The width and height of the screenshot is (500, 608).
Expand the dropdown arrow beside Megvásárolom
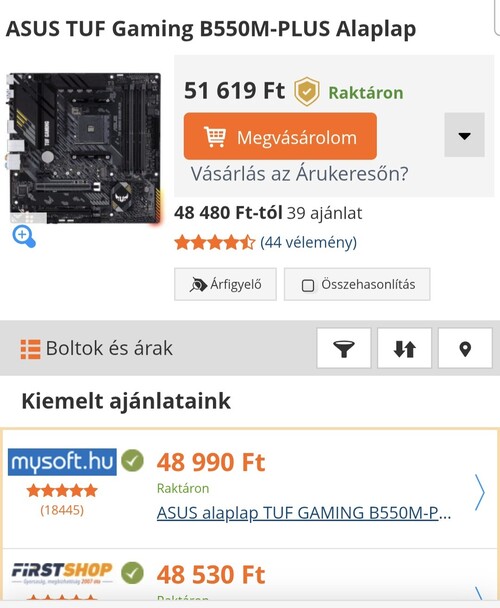pyautogui.click(x=464, y=135)
